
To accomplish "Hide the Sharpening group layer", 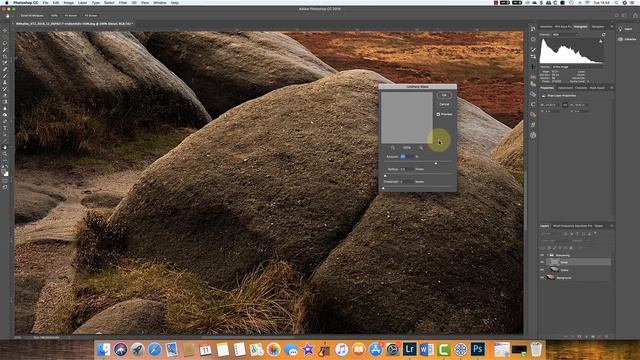I will (542, 255).
